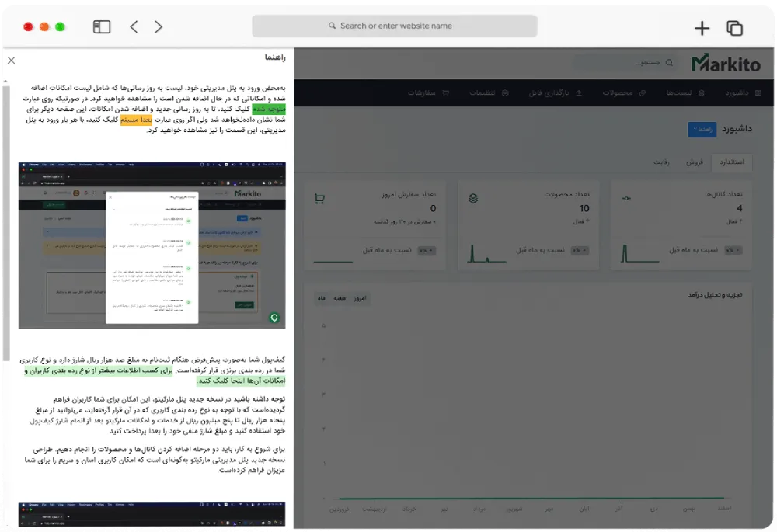The image size is (777, 532).
Task: Show the browser tab overview icon
Action: tap(734, 28)
